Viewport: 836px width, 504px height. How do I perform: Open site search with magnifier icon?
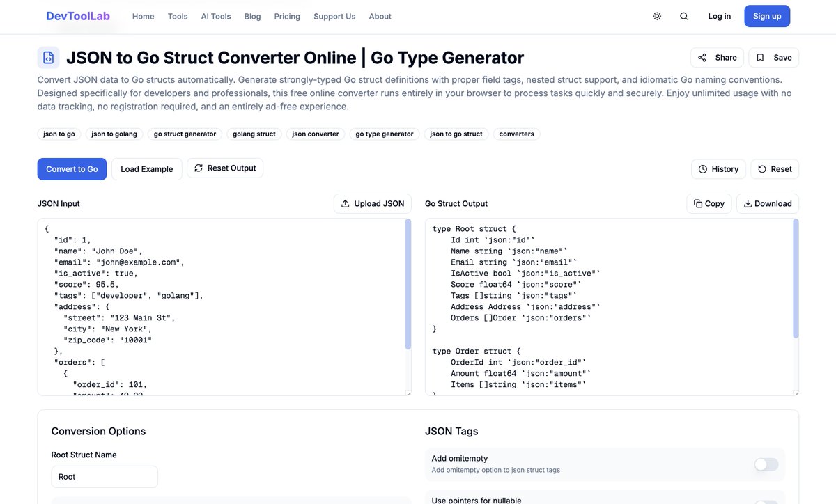pos(684,16)
